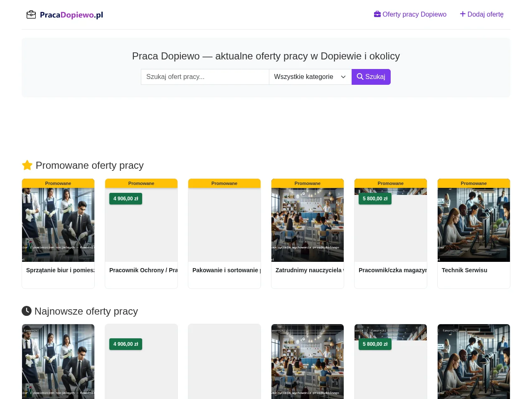Click Sprzątanie biur offer title

(x=60, y=270)
